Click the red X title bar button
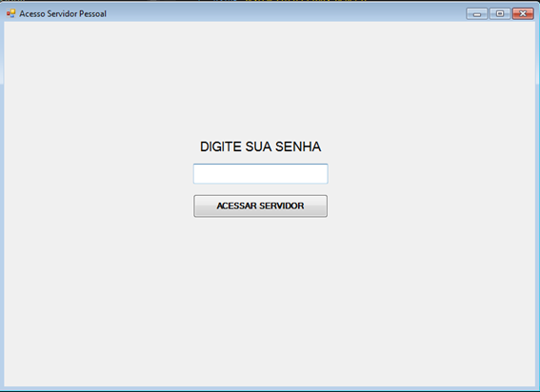The height and width of the screenshot is (392, 540). point(523,13)
